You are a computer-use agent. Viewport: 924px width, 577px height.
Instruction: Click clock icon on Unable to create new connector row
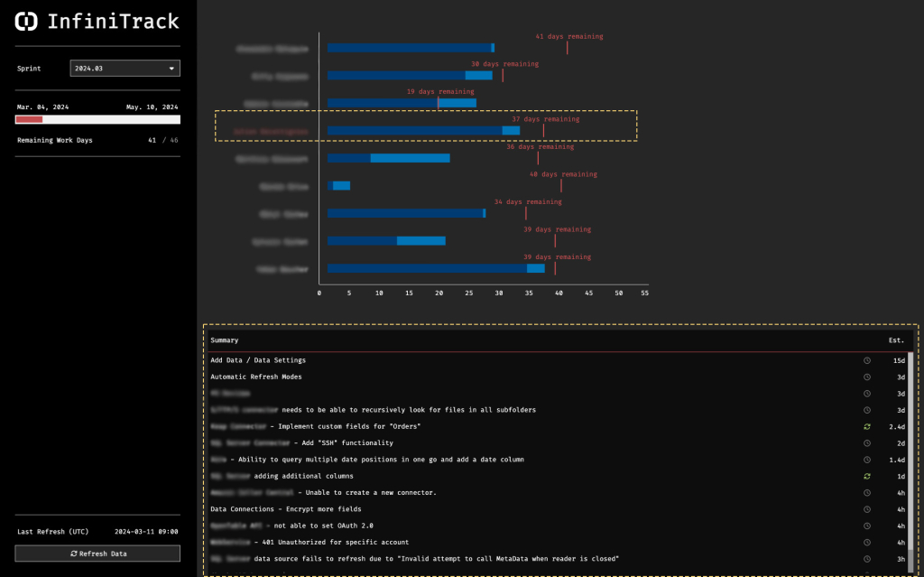tap(867, 493)
